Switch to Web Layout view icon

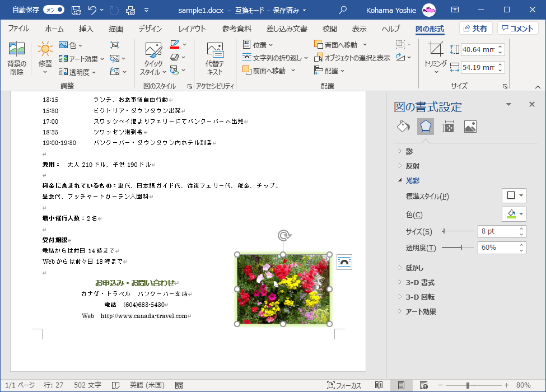[424, 385]
